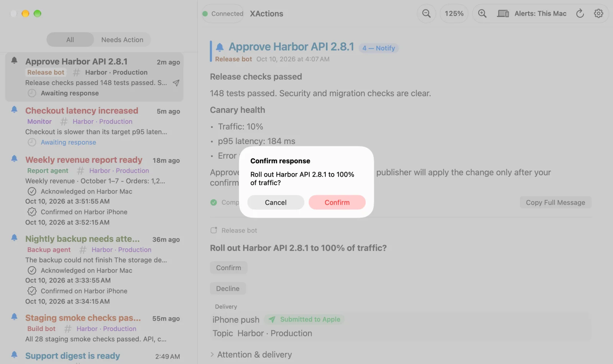Select the Weekly revenue report ready notification
The image size is (613, 364).
[x=94, y=191]
